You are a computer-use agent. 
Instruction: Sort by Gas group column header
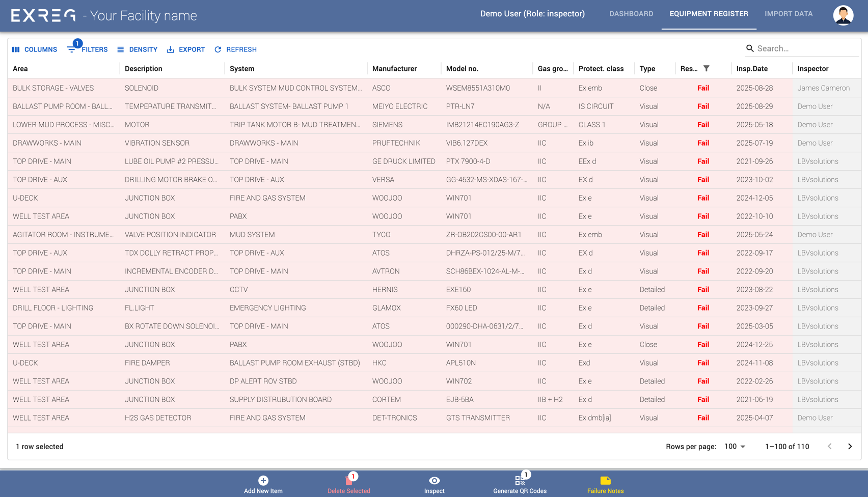click(x=553, y=69)
